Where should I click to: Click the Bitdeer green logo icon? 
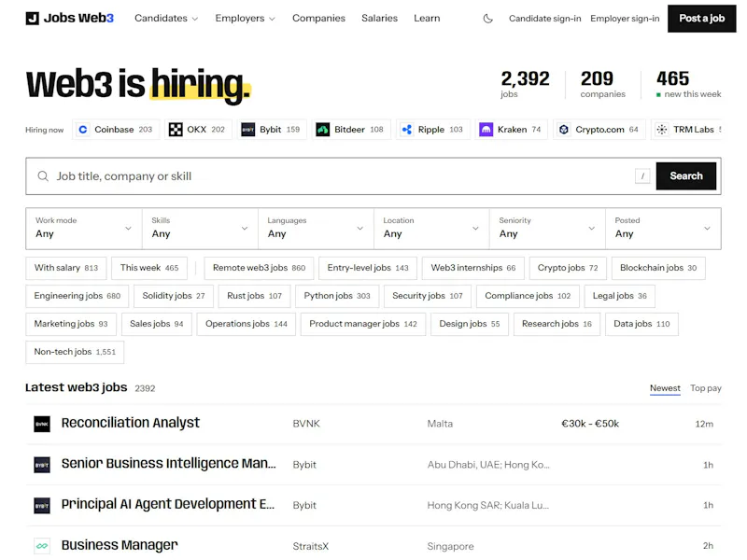322,130
